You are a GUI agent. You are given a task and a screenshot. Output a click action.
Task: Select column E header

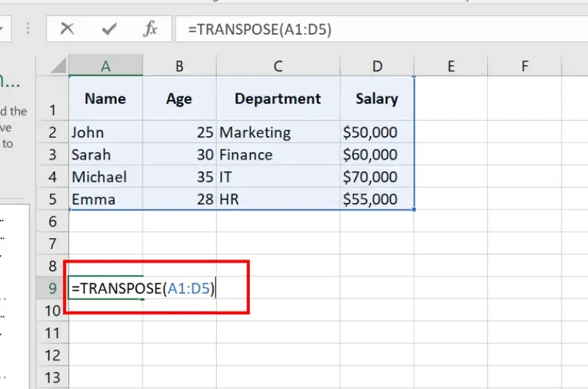[451, 65]
